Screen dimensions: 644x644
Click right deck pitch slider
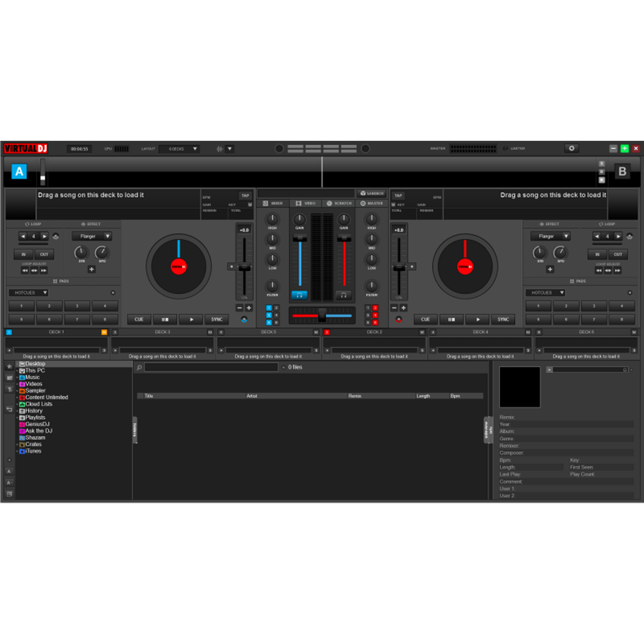tap(399, 267)
